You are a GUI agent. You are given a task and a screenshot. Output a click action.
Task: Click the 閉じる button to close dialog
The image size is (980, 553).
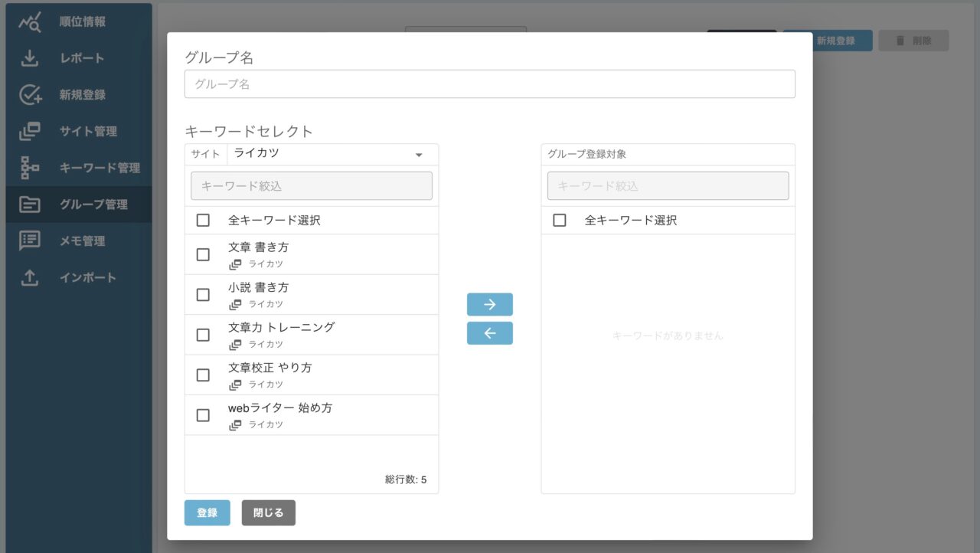(x=268, y=513)
